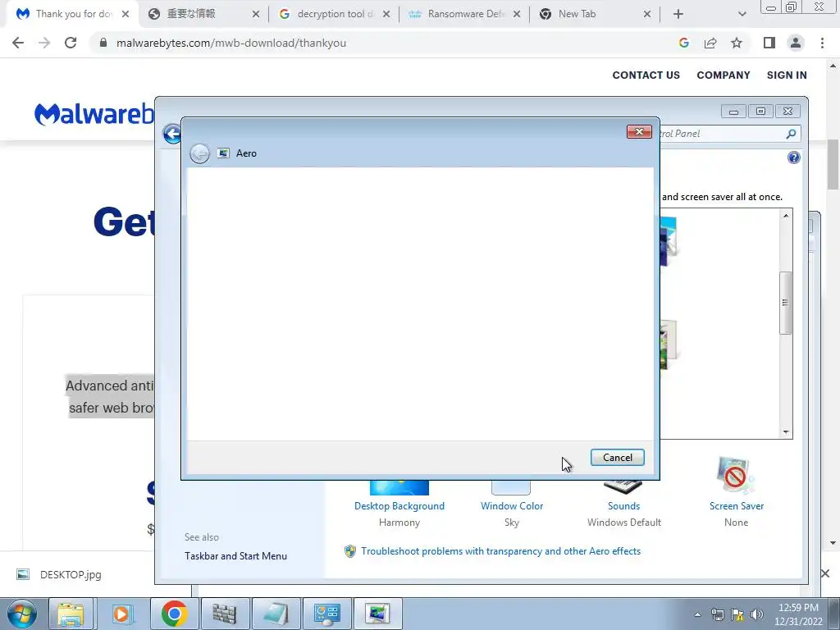Click the themes list scroll-down arrow
The image size is (840, 630).
click(786, 431)
